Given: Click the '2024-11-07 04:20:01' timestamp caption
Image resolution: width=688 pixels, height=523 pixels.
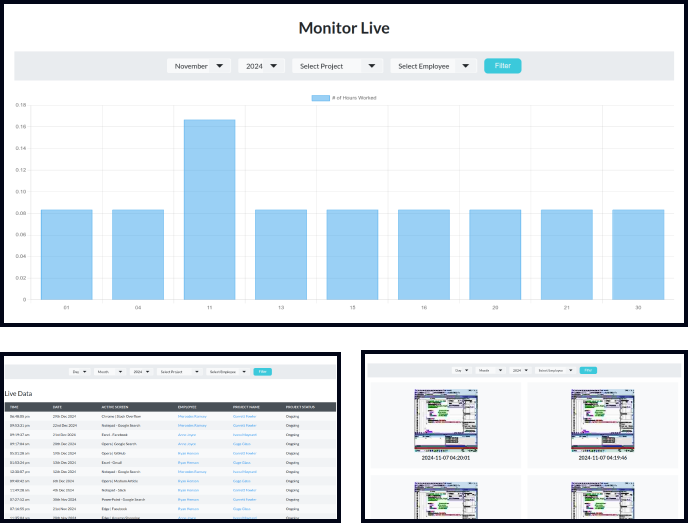Looking at the screenshot, I should (446, 458).
